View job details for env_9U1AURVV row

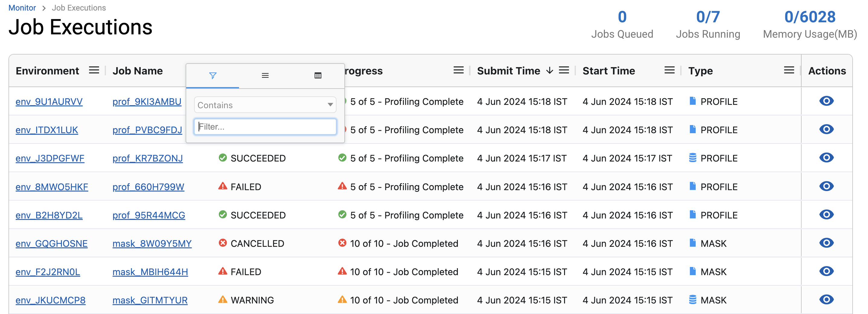pos(826,101)
